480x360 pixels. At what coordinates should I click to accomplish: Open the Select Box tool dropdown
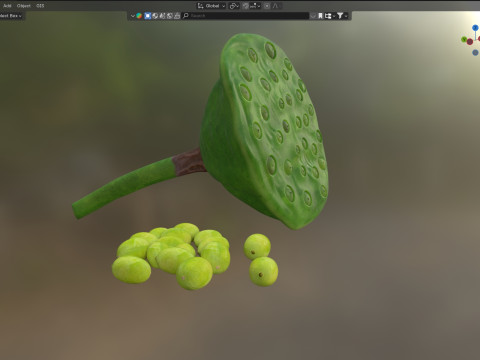12,16
